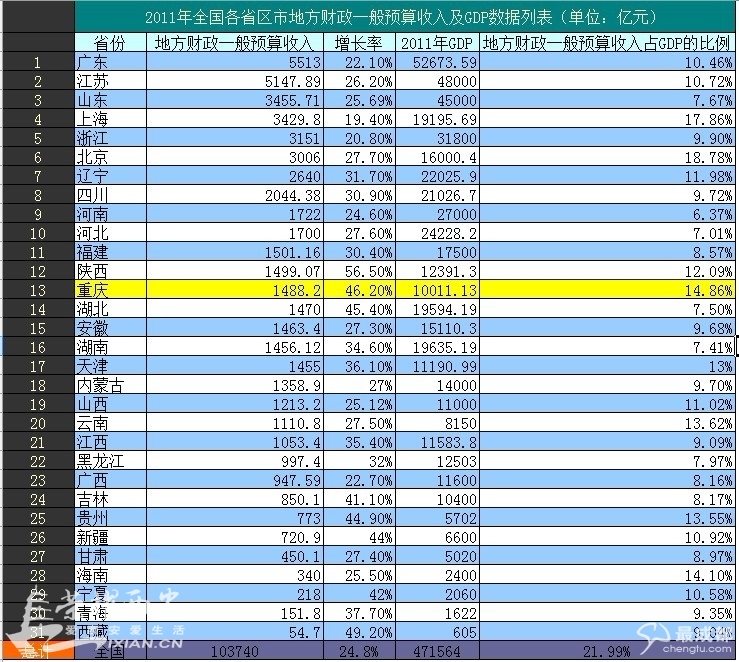Select row number 1 header

38,62
